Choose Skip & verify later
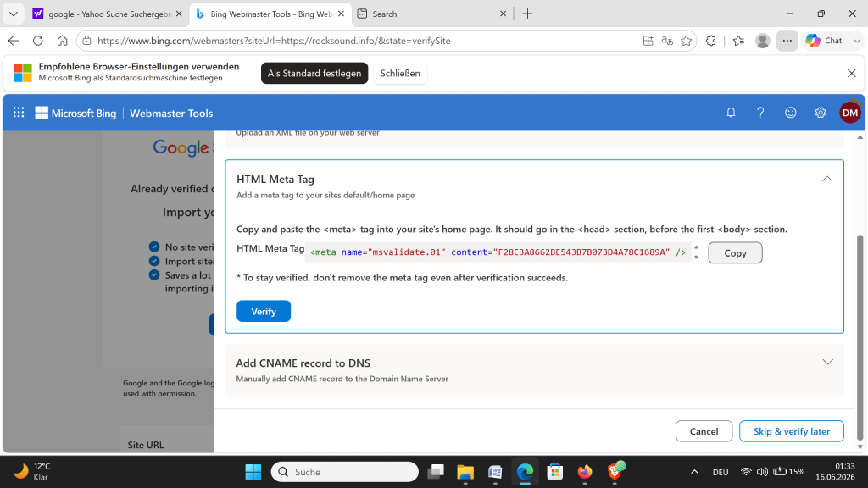868x488 pixels. (791, 431)
